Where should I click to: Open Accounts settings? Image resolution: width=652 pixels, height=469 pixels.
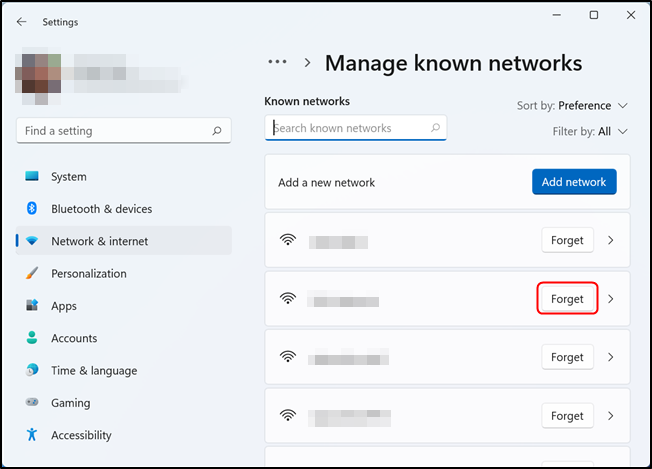123,338
